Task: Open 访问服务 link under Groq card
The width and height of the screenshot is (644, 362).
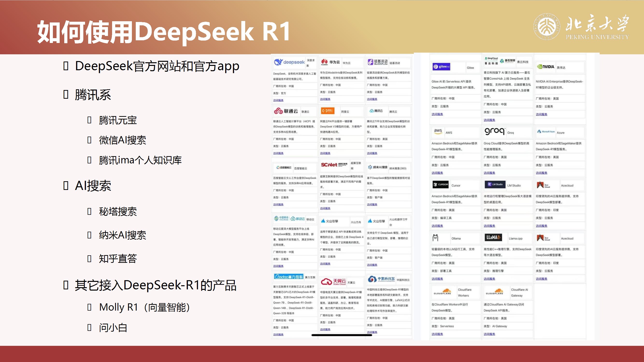Action: pyautogui.click(x=489, y=173)
